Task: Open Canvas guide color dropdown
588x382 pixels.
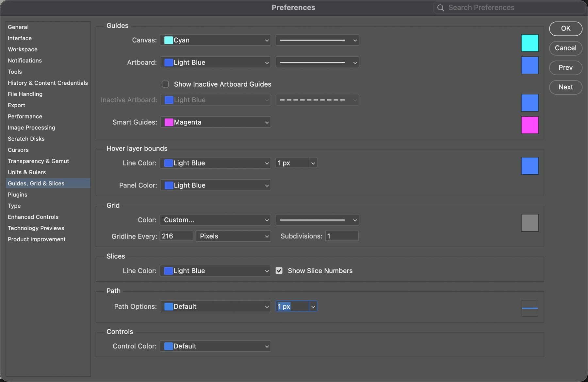Action: 215,40
